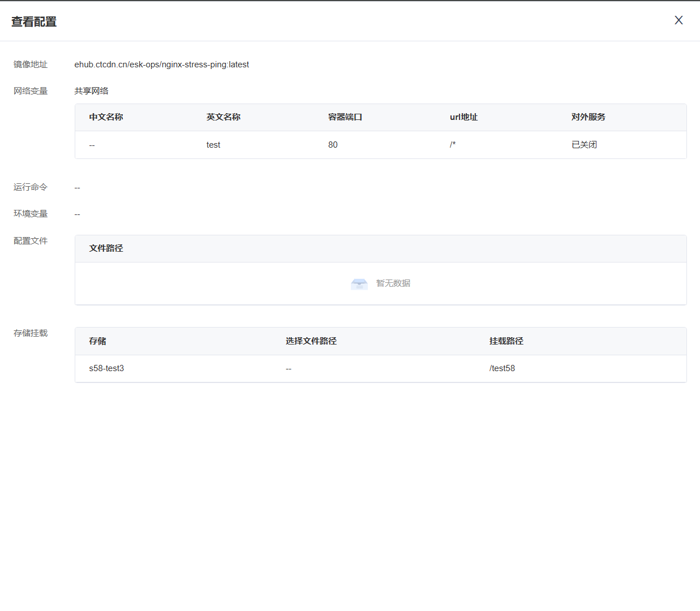
Task: Click the 镜像地址 label
Action: pos(31,64)
